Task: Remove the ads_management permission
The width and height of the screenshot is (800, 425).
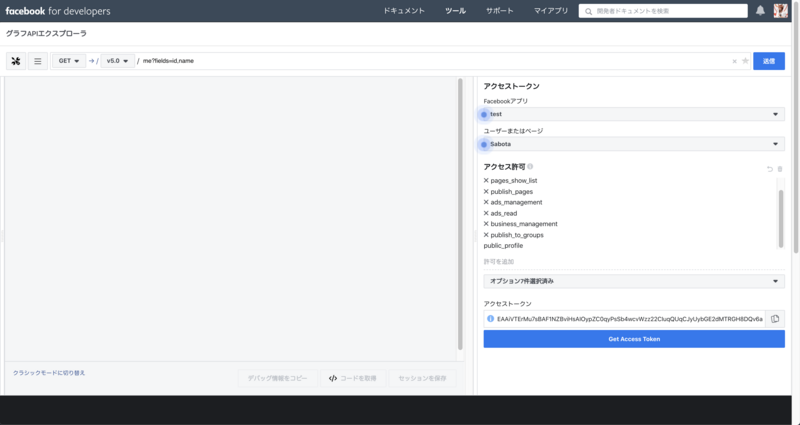Action: pyautogui.click(x=486, y=203)
